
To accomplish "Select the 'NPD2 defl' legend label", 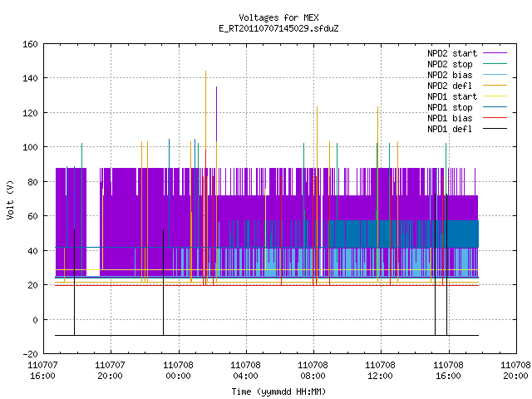I will [450, 86].
